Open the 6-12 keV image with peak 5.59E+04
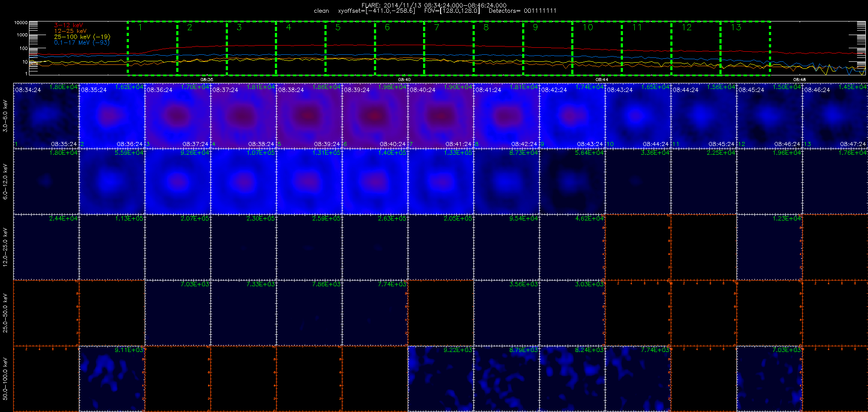Image resolution: width=868 pixels, height=412 pixels. (x=112, y=181)
